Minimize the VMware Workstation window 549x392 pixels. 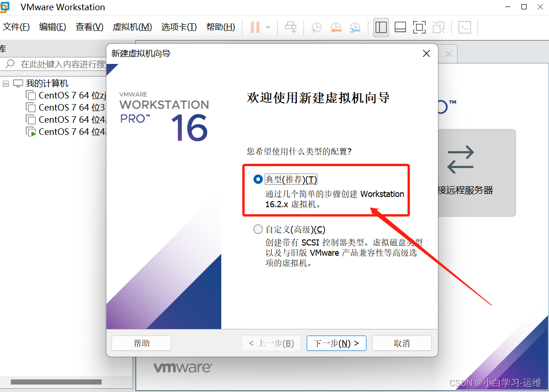click(508, 7)
